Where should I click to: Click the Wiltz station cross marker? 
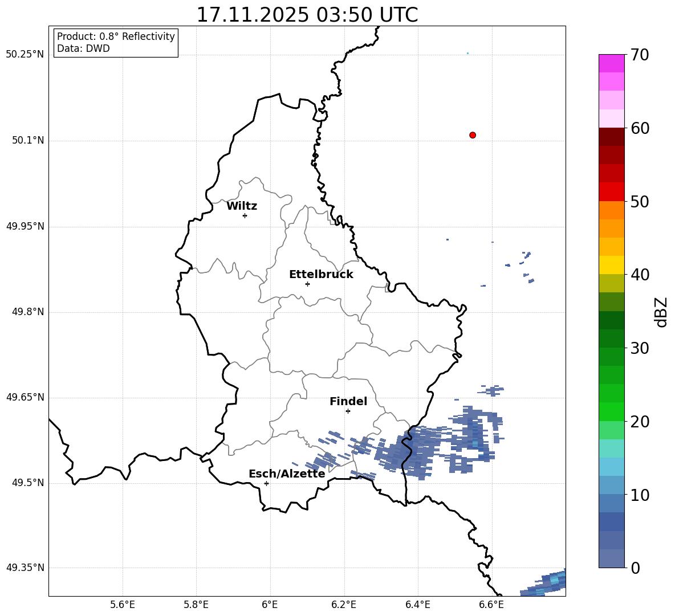point(245,215)
